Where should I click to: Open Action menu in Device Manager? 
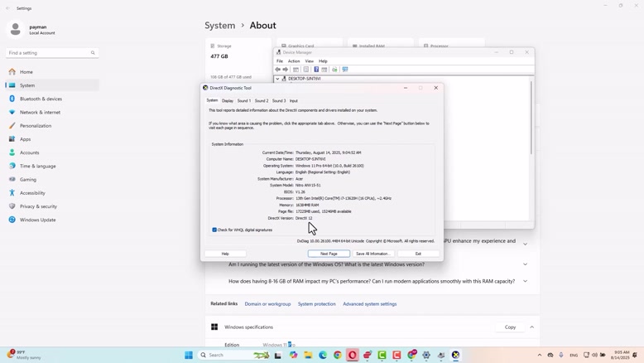tap(294, 61)
